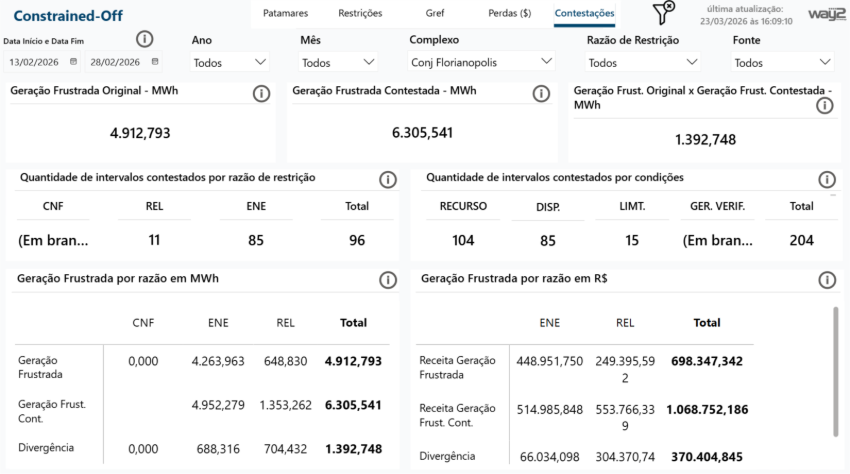850x474 pixels.
Task: Click info icon for intervalos por razão de restrição
Action: tap(388, 180)
